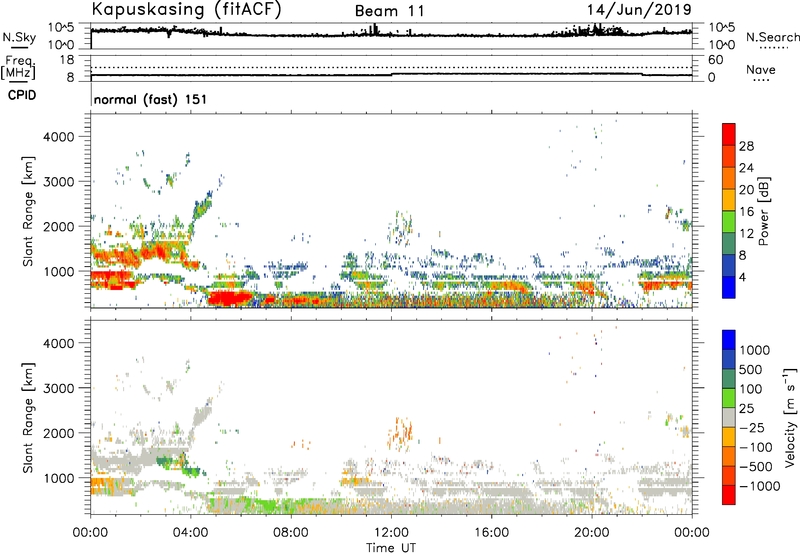Screen dimensions: 800x554
Task: Click the 04:00 time axis tick label
Action: tap(191, 533)
